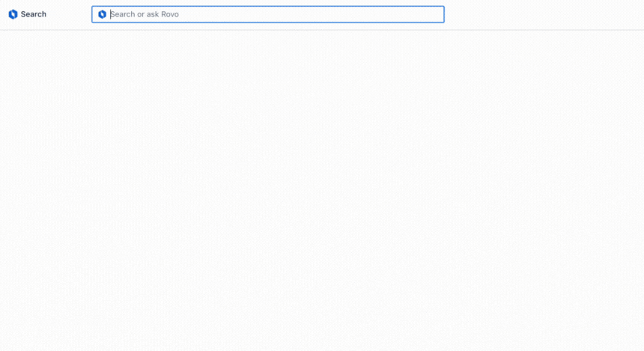Focus the "Search or ask Rovo" input field
Screen dimensions: 644x351
tap(225, 14)
